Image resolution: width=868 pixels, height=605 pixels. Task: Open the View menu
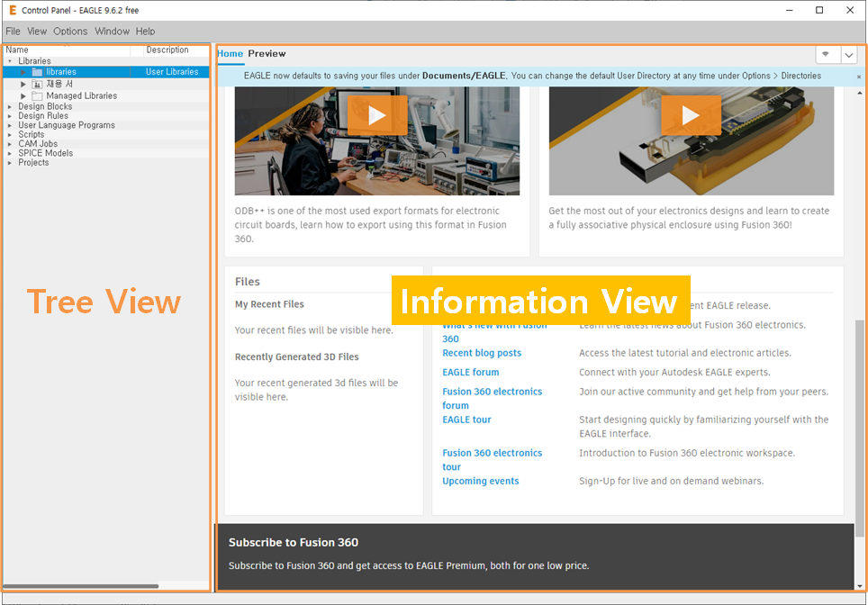click(37, 31)
